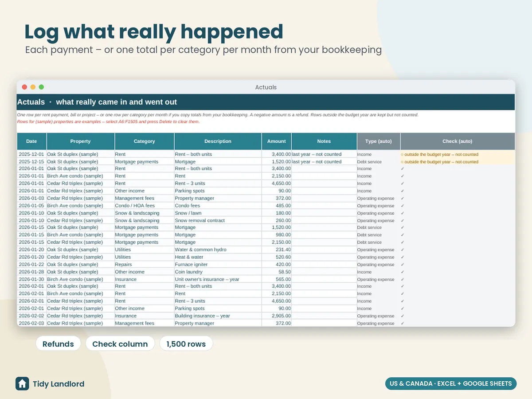Select the Coin laundry description cell

pos(218,272)
